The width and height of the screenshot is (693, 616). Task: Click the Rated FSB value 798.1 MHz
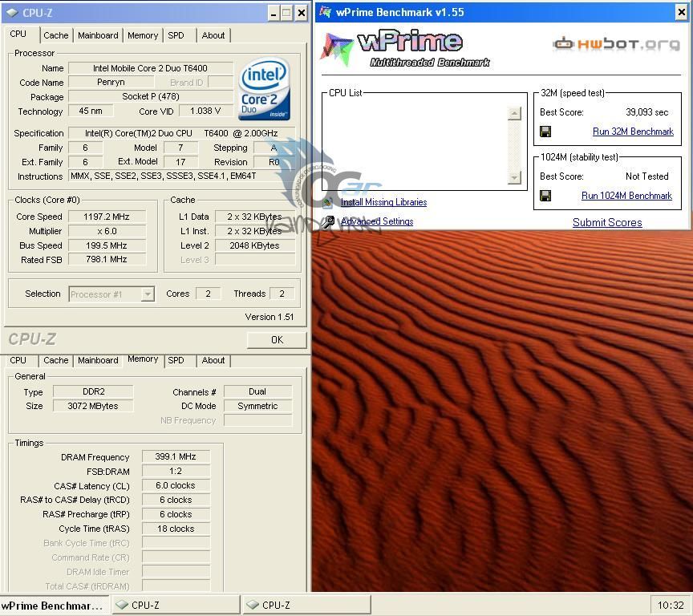coord(107,259)
